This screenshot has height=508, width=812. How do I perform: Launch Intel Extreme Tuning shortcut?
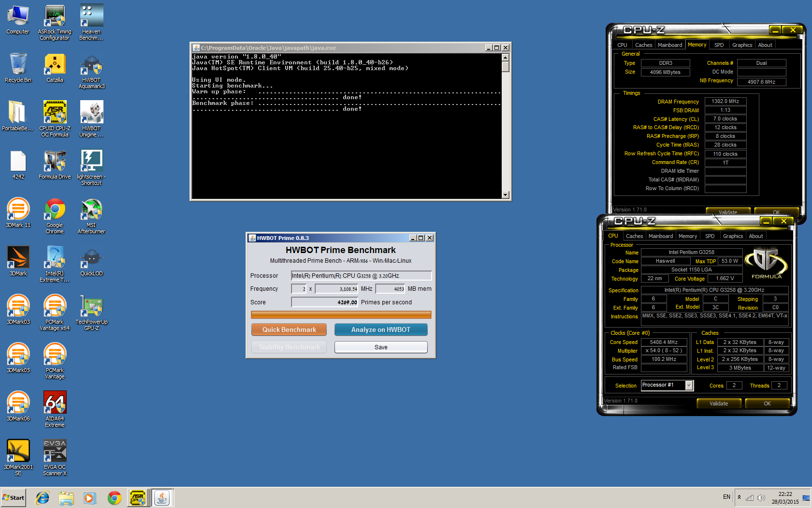point(55,264)
